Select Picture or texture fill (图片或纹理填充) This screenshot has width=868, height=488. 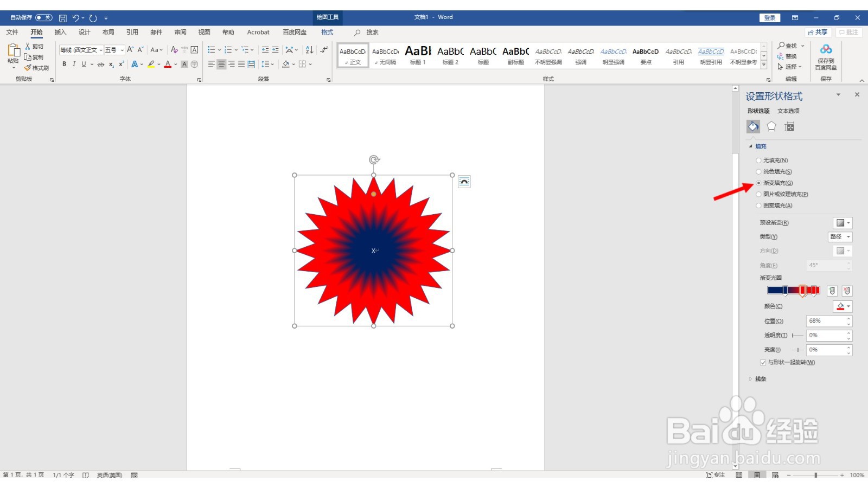[x=758, y=194]
